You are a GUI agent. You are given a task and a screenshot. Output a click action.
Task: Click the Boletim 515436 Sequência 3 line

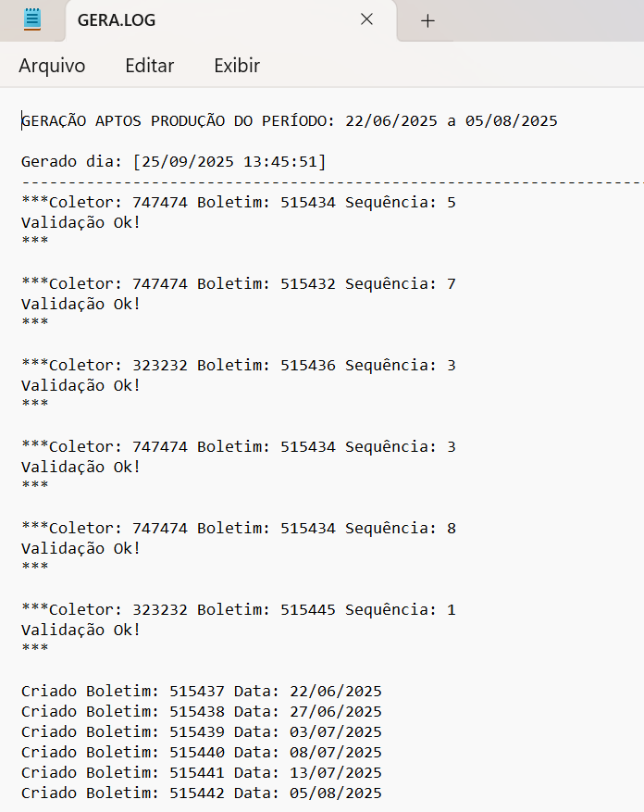[238, 366]
